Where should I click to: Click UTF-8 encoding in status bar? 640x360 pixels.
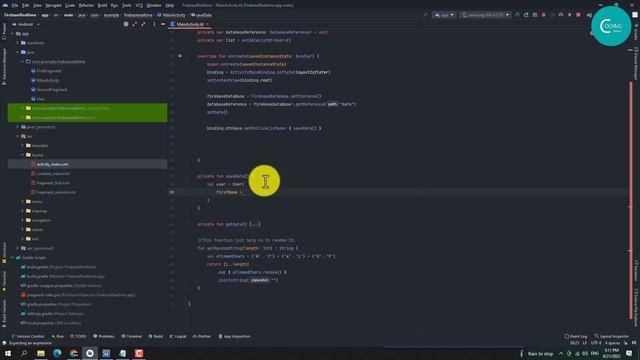pos(596,343)
